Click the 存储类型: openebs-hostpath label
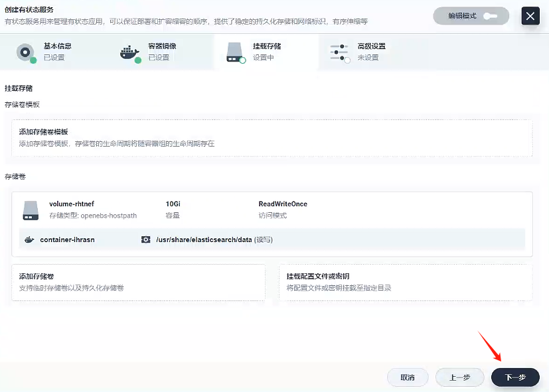 tap(93, 216)
